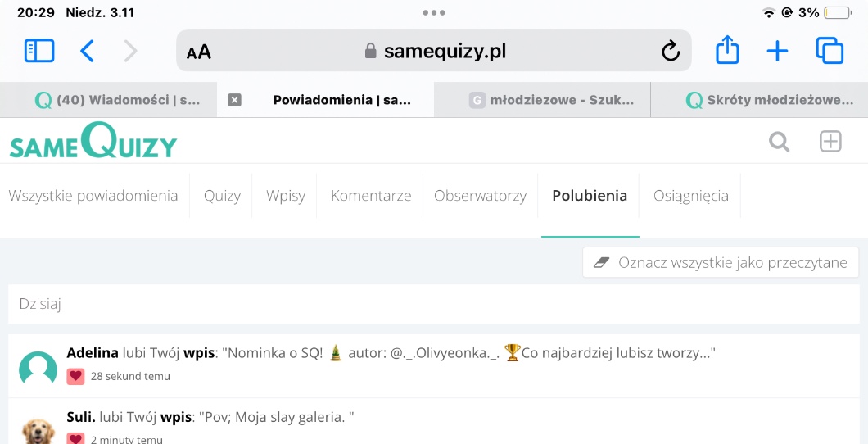This screenshot has width=868, height=444.
Task: Click the add-new plus box icon
Action: pos(830,142)
